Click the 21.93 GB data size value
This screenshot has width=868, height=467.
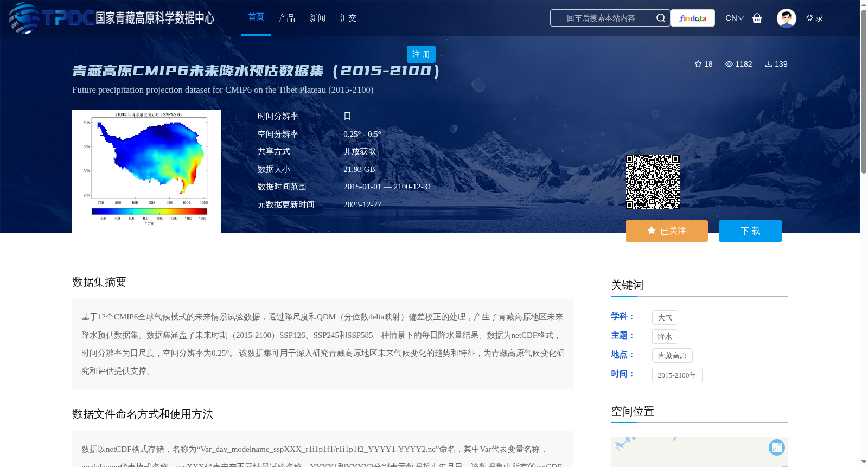[359, 169]
